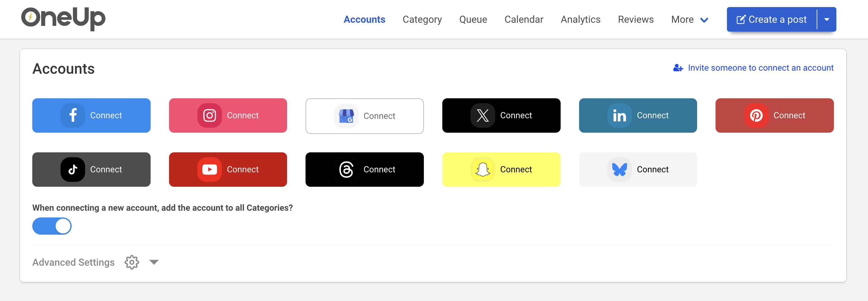Toggle add account to all Categories switch
This screenshot has width=868, height=301.
click(52, 226)
